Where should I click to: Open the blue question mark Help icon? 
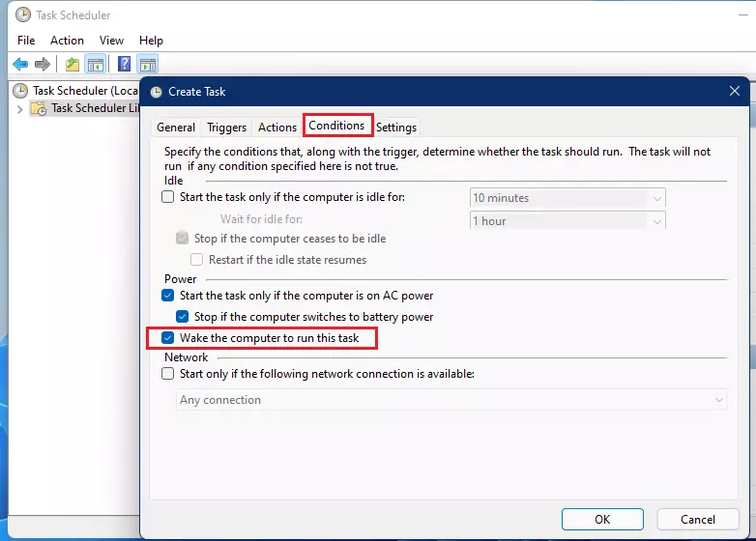point(125,64)
